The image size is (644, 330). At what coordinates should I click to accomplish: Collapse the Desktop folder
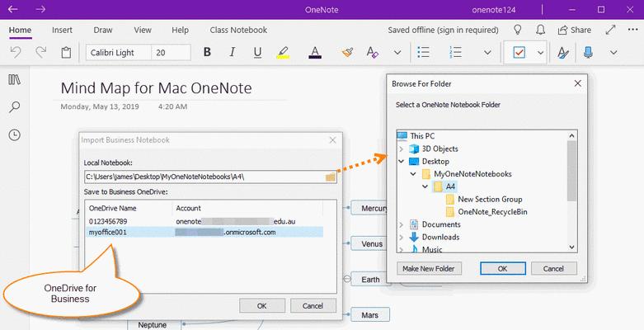(x=402, y=162)
